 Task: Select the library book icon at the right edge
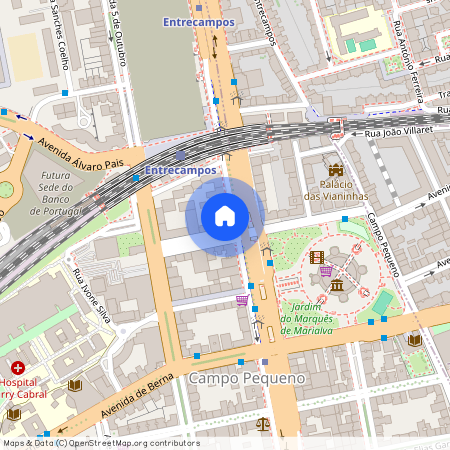(415, 340)
